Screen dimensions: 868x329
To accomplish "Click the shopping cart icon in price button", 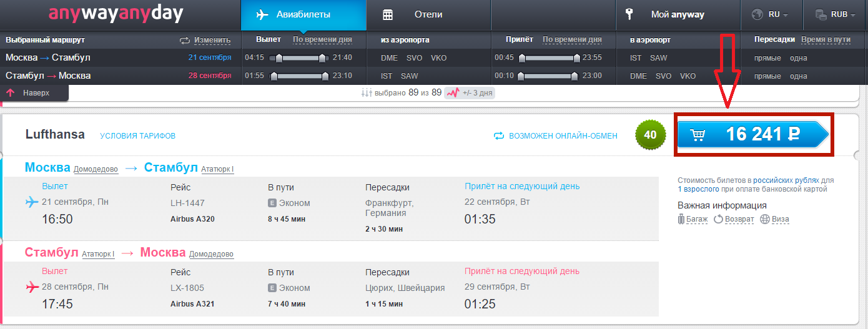I will tap(698, 134).
